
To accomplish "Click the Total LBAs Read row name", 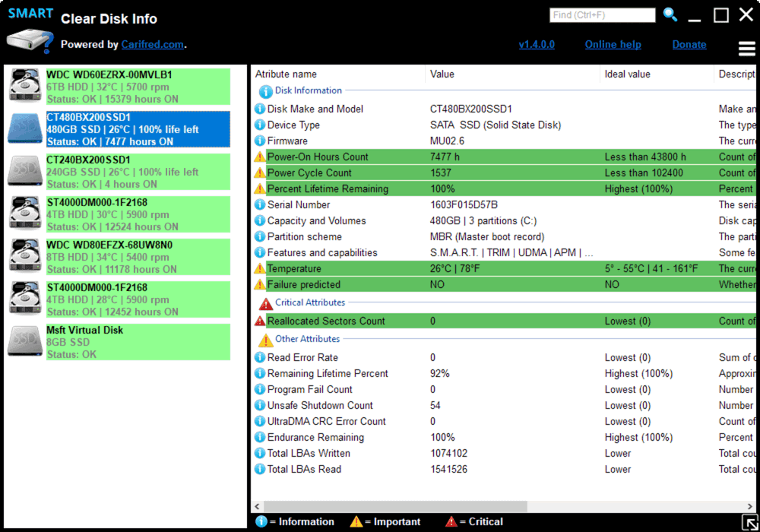I will (x=304, y=470).
